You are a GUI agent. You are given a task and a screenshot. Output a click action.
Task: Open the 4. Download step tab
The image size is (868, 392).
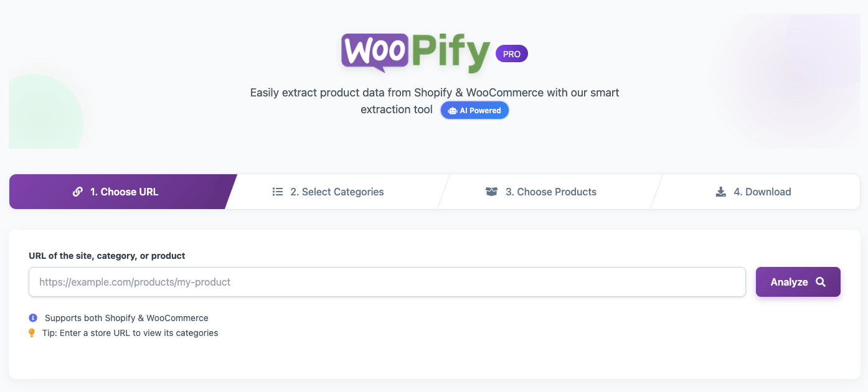pyautogui.click(x=755, y=192)
